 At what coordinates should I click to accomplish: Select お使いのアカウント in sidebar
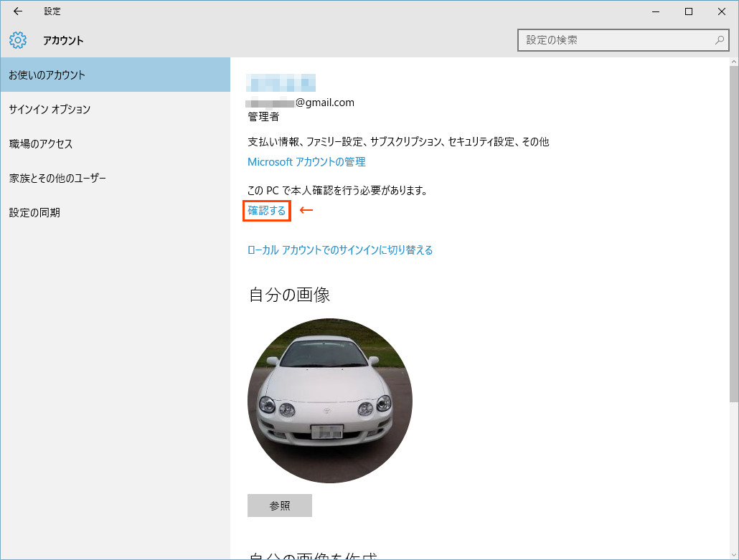[x=115, y=75]
